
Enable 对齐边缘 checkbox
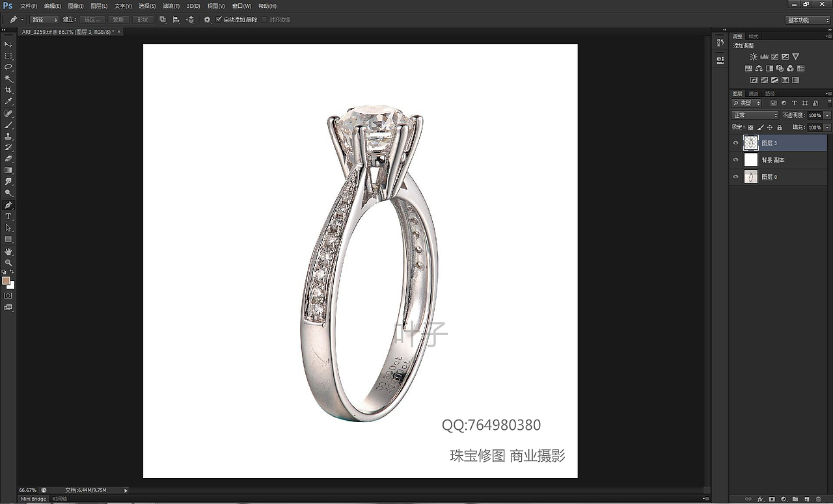coord(264,20)
